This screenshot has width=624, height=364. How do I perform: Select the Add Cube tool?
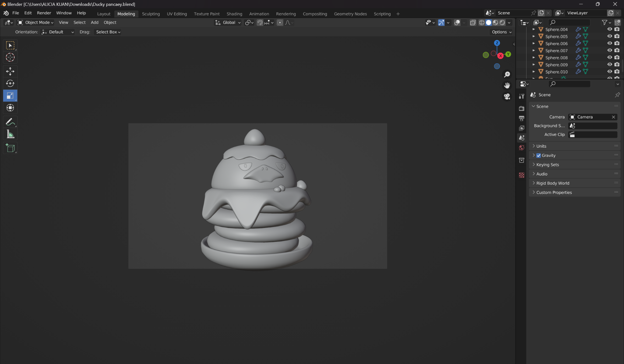tap(10, 148)
